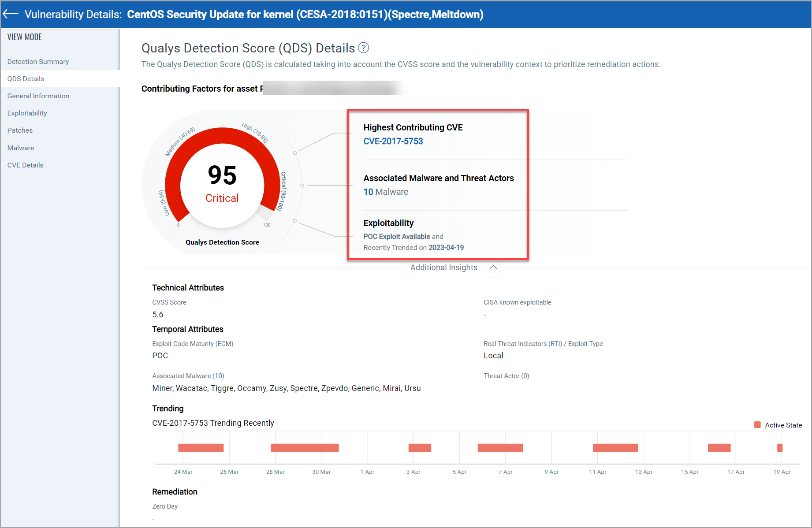
Task: Collapse the Additional Insights chevron
Action: 493,268
